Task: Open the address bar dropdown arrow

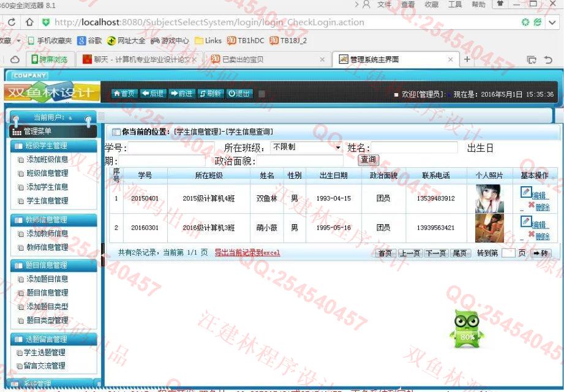Action: [x=552, y=22]
